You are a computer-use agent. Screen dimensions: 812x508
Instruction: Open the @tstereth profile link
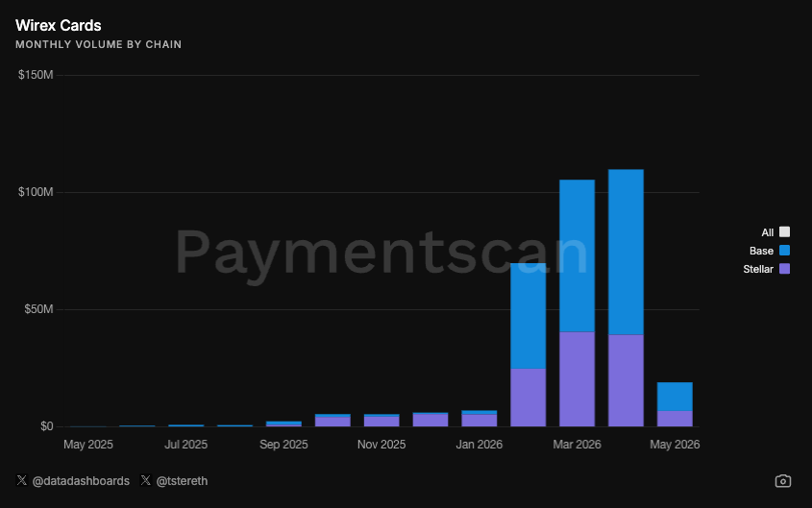click(182, 481)
